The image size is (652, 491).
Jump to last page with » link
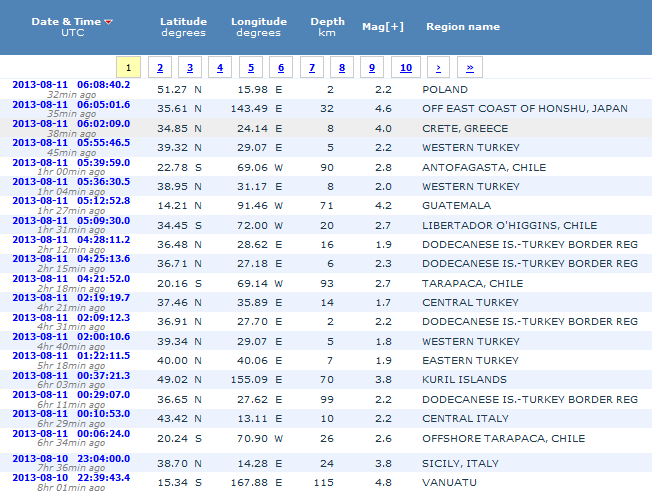point(470,67)
